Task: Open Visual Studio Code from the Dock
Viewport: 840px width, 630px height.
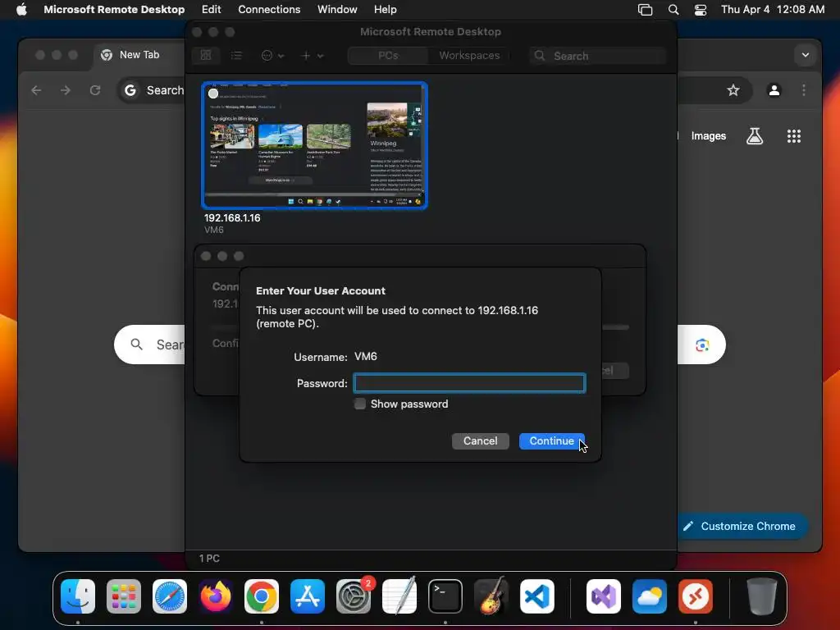Action: (x=536, y=596)
